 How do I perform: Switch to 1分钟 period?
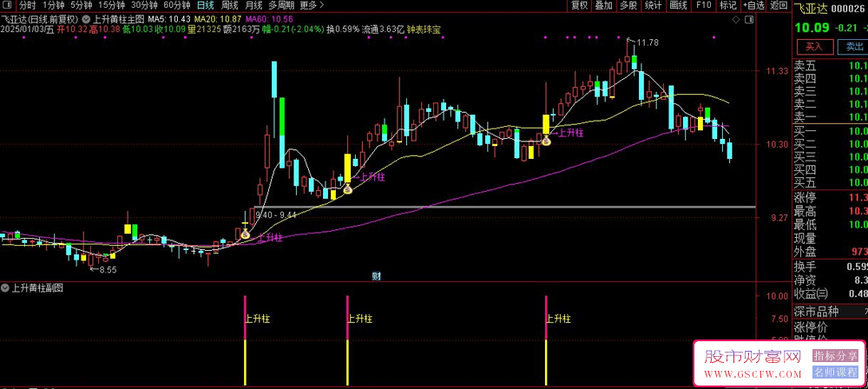[53, 6]
